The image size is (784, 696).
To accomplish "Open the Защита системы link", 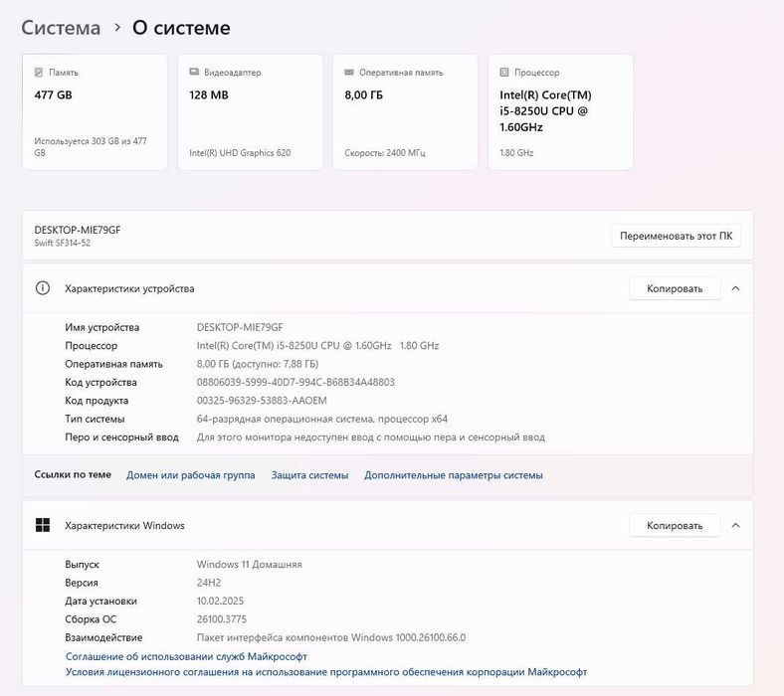I will tap(309, 475).
